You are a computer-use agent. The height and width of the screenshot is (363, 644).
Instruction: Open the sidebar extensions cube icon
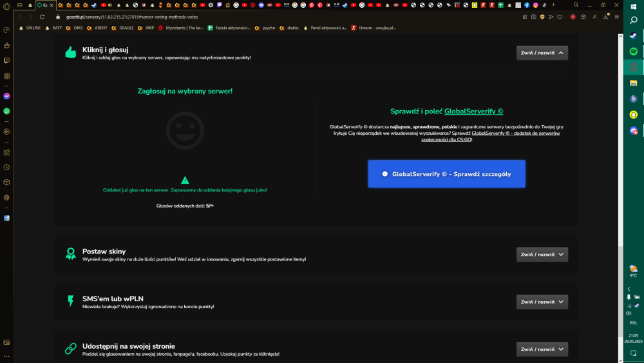[x=6, y=182]
